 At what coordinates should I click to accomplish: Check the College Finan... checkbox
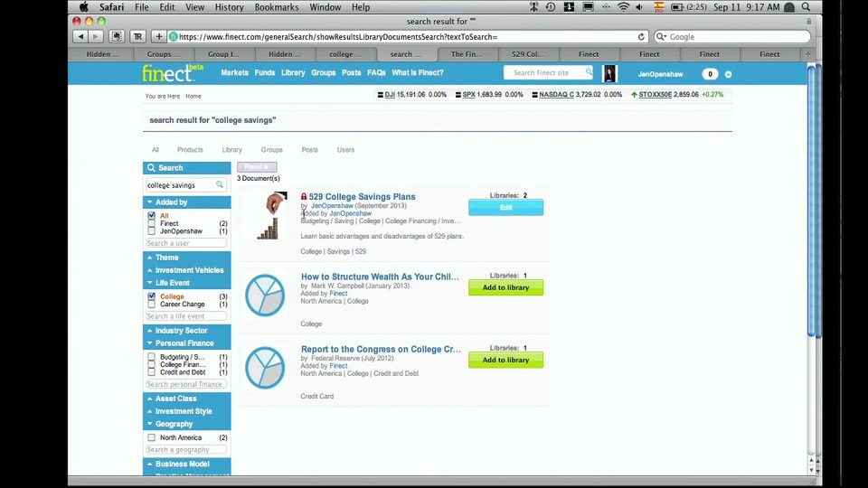152,364
